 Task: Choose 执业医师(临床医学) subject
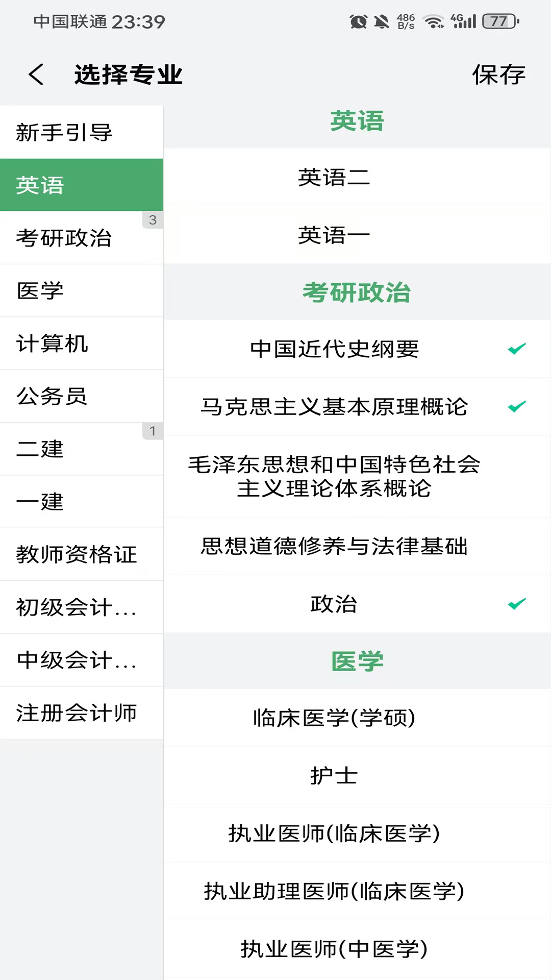pos(334,834)
